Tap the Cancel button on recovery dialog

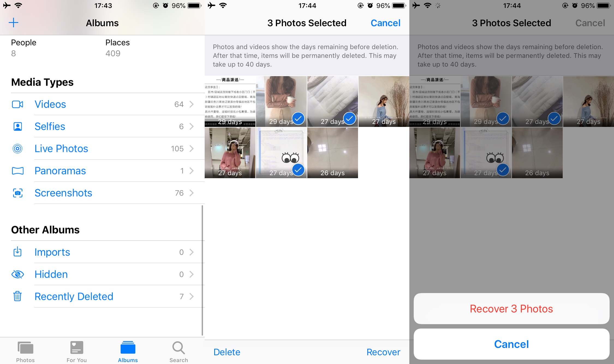point(511,344)
